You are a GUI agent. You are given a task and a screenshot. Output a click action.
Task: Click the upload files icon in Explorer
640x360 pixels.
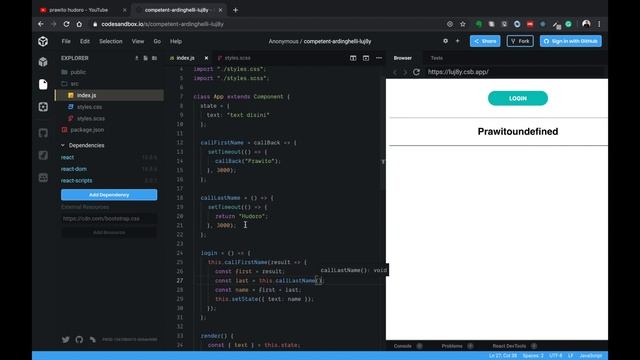point(137,58)
